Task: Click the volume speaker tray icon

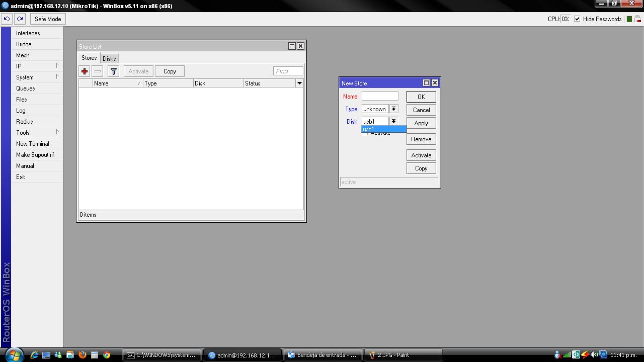Action: click(594, 355)
